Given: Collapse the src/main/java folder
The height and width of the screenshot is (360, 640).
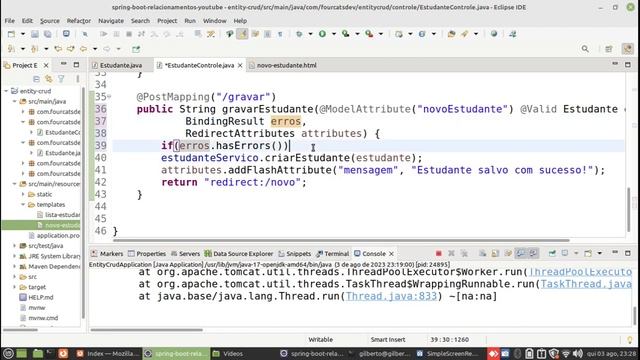Looking at the screenshot, I should pos(15,101).
